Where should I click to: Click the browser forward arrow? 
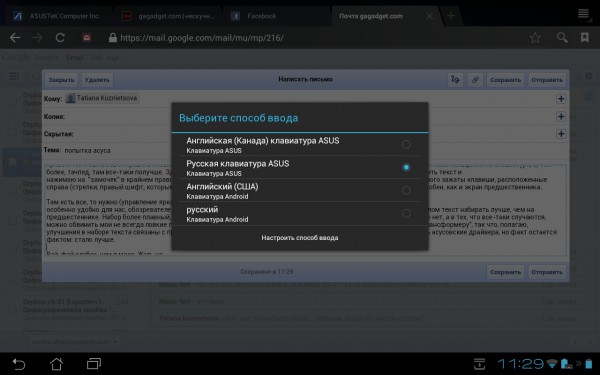pyautogui.click(x=38, y=38)
